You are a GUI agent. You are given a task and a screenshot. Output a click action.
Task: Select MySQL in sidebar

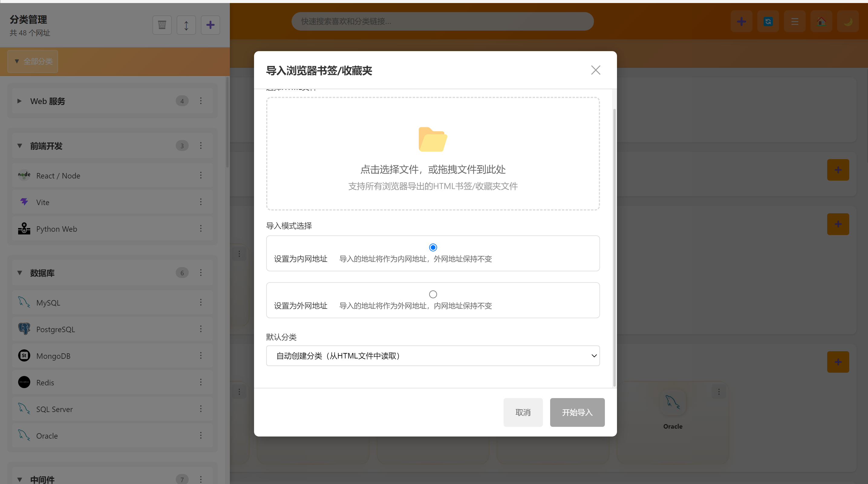[112, 303]
